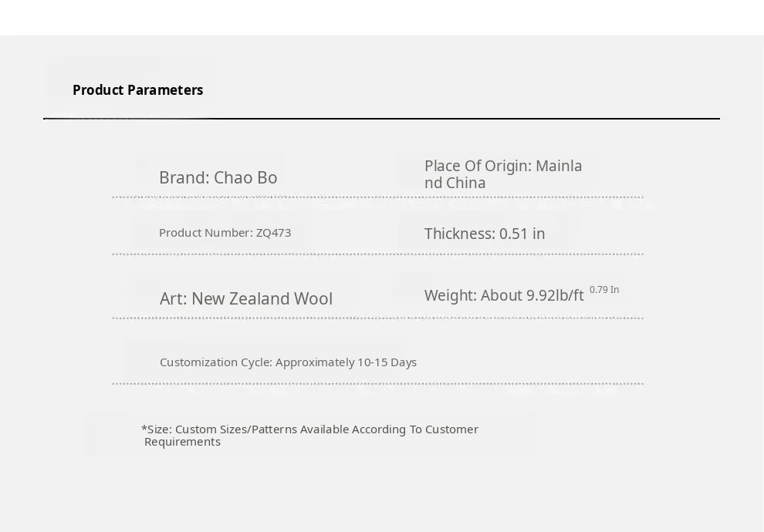Click the dotted line under Customization Cycle
The height and width of the screenshot is (532, 764).
point(377,383)
